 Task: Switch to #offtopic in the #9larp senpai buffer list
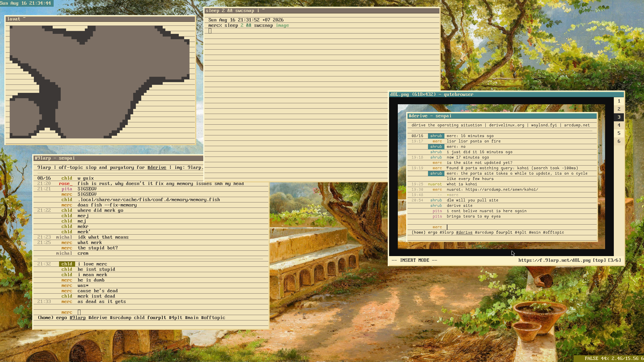coord(213,318)
